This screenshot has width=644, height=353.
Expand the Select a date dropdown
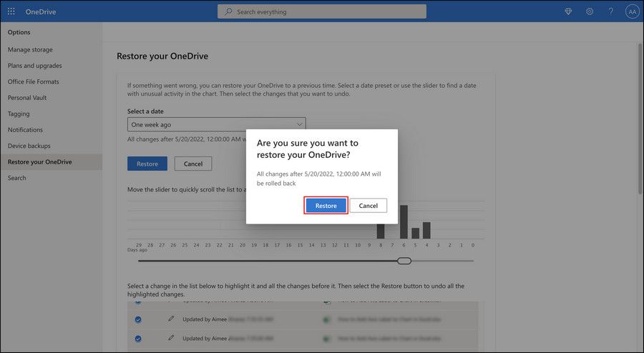[216, 124]
